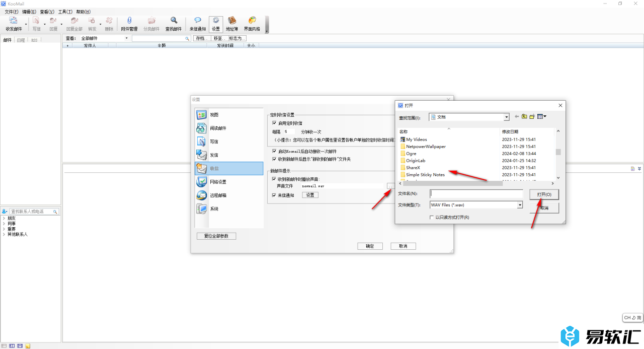Image resolution: width=644 pixels, height=349 pixels.
Task: Check 以只读方式打开 checkbox
Action: point(432,217)
